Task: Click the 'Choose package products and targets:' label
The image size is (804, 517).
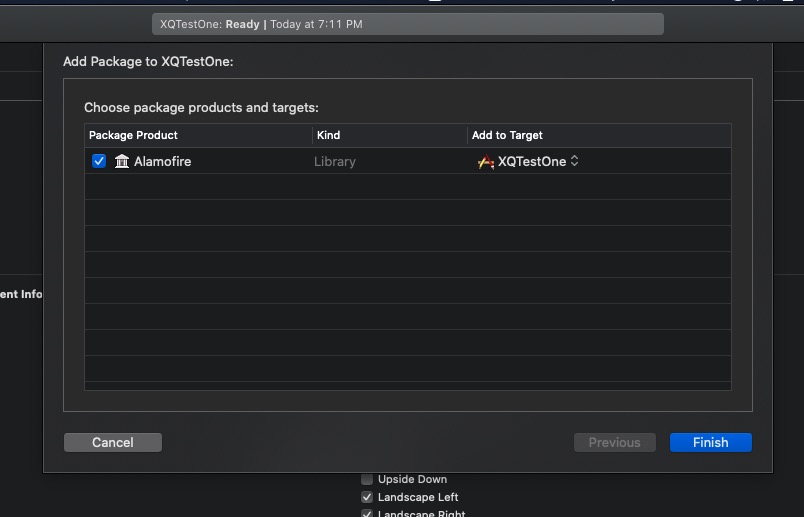Action: (202, 108)
